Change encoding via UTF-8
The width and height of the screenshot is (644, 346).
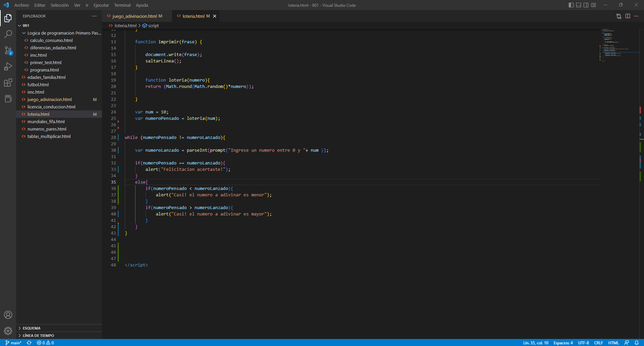click(584, 343)
